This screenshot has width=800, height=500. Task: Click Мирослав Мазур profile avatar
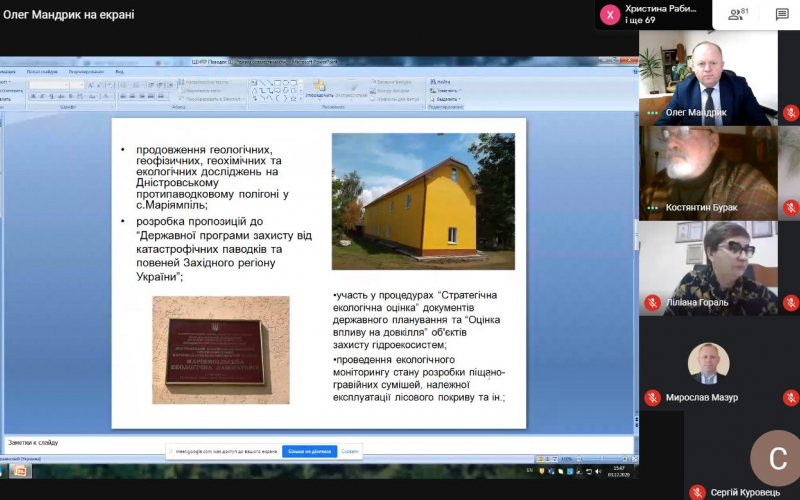[x=708, y=363]
